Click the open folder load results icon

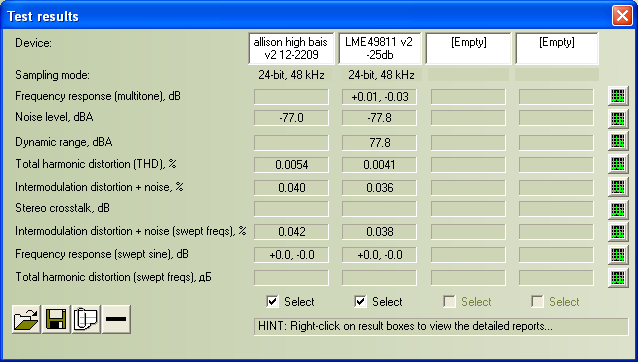point(26,319)
